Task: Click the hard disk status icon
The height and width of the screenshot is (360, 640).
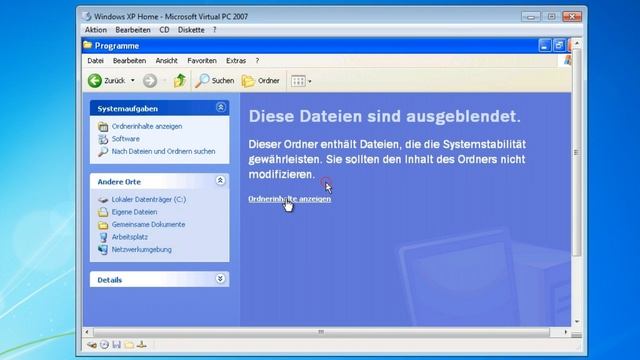Action: [x=92, y=345]
